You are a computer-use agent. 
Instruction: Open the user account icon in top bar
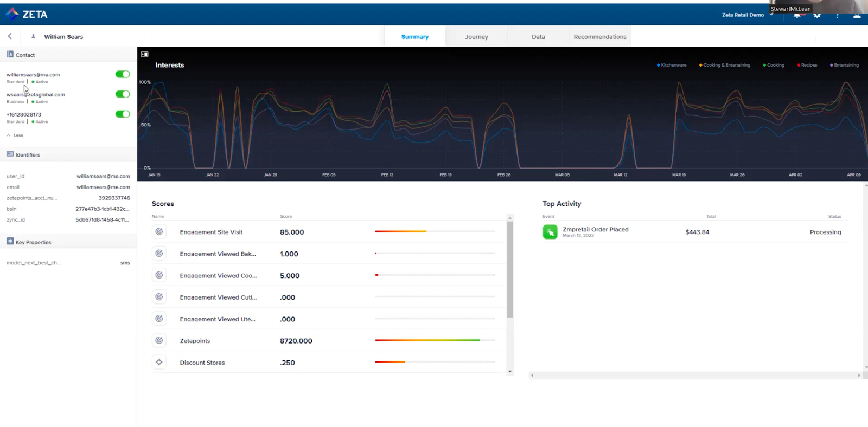point(857,15)
